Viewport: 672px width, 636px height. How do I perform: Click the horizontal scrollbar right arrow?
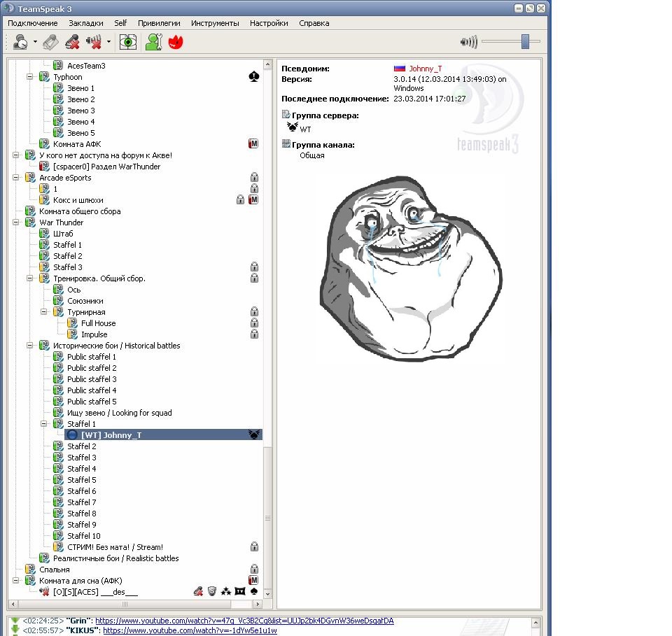(257, 604)
